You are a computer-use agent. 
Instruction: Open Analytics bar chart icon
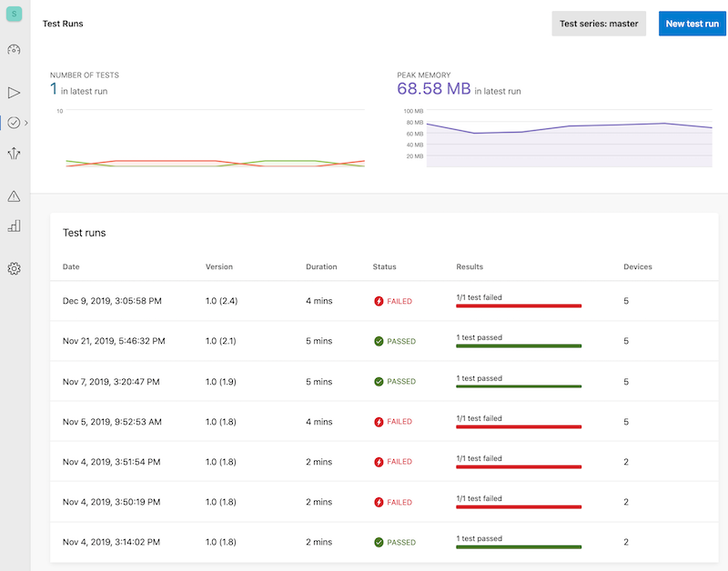point(13,225)
